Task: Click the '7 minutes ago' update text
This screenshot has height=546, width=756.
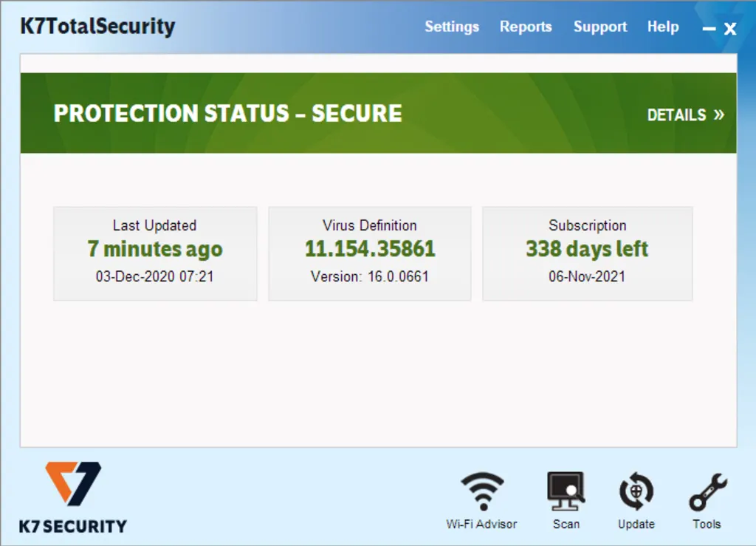Action: [x=155, y=250]
